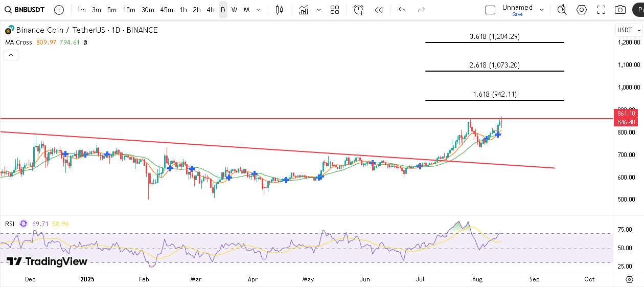Open layout setup square icon

(491, 10)
